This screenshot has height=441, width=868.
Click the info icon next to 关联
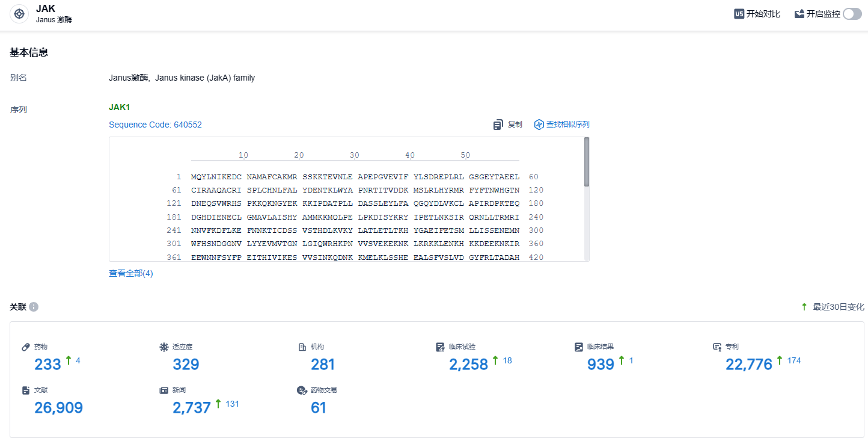(34, 307)
